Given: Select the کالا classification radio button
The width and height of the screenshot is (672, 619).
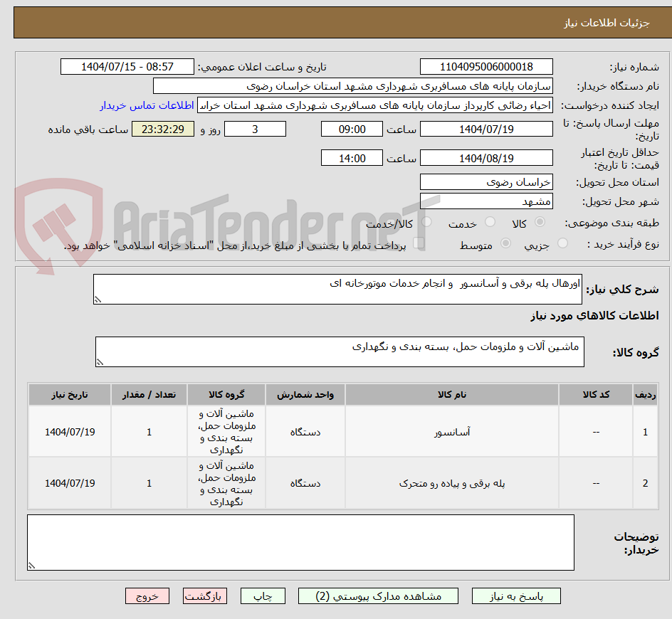Looking at the screenshot, I should (541, 221).
